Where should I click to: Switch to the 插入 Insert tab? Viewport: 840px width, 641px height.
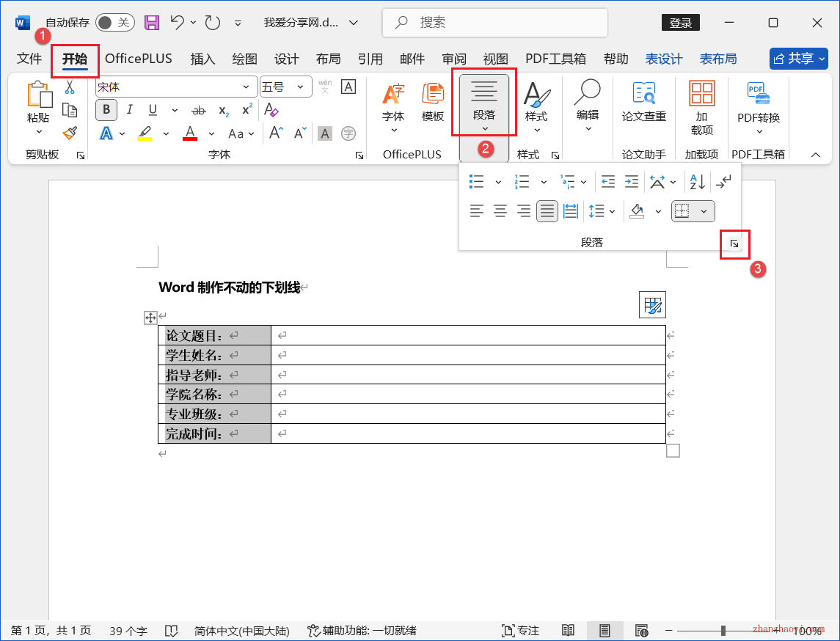coord(202,59)
